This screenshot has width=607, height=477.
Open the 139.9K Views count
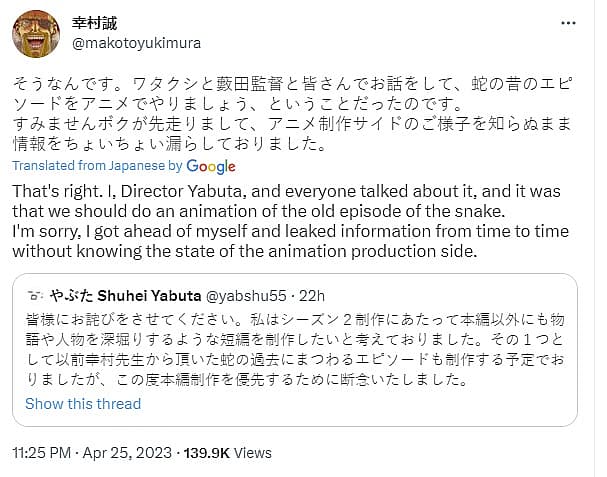click(x=228, y=453)
